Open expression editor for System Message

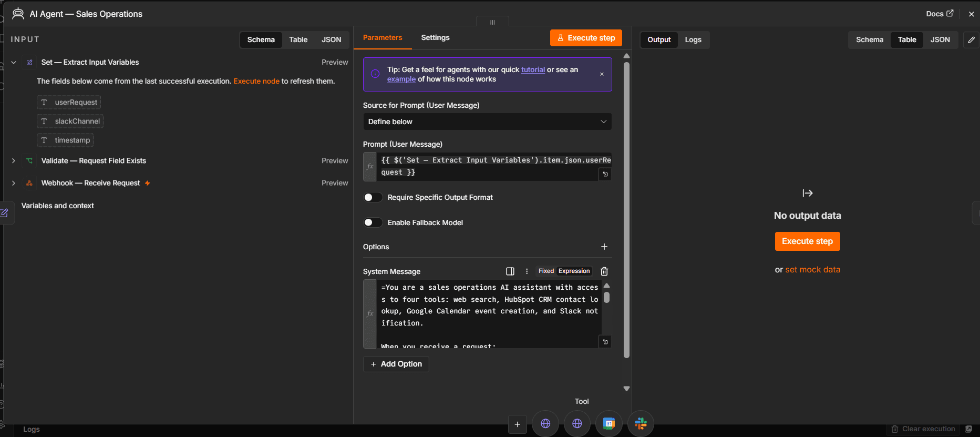pos(605,342)
